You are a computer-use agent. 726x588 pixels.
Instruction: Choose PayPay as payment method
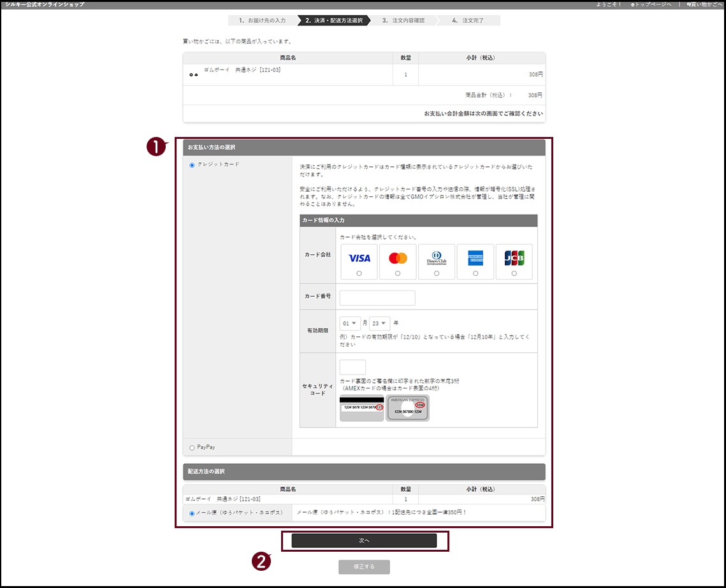tap(192, 448)
